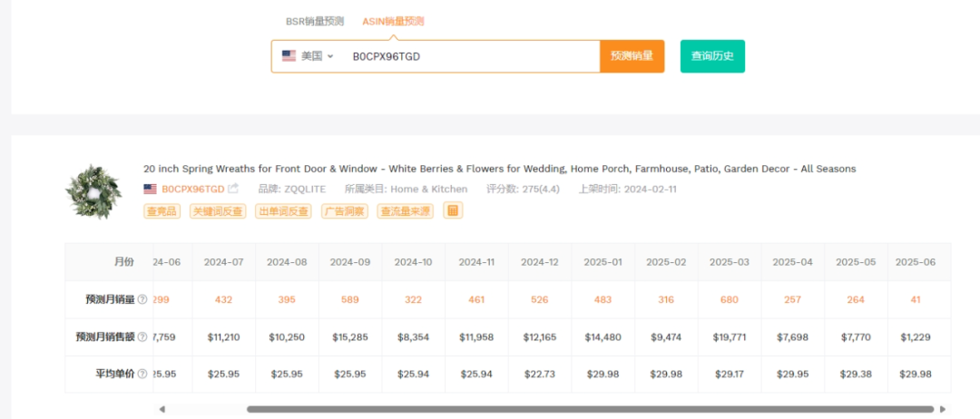The width and height of the screenshot is (980, 419).
Task: Switch to BSR销量预测 tab
Action: [315, 21]
